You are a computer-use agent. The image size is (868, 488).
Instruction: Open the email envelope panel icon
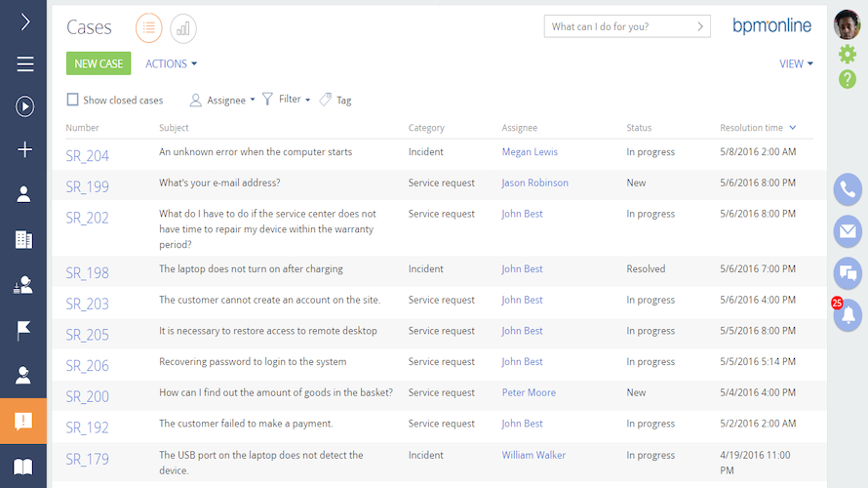[848, 231]
